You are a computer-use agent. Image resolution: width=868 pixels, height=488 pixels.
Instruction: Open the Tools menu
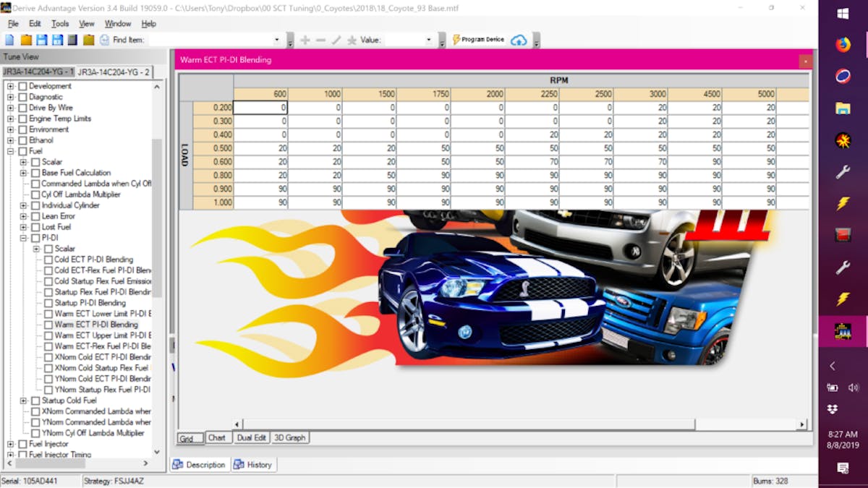(x=60, y=24)
